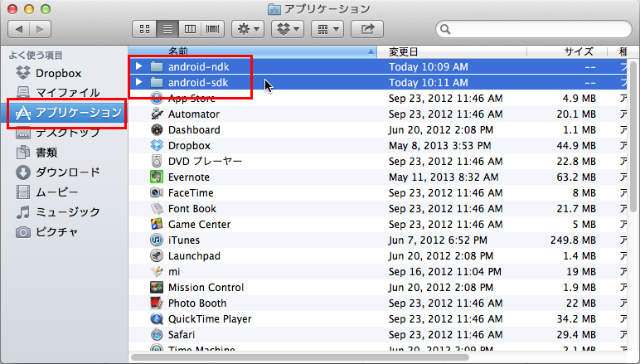Viewport: 640px width, 364px height.
Task: Switch to icon view
Action: point(144,29)
